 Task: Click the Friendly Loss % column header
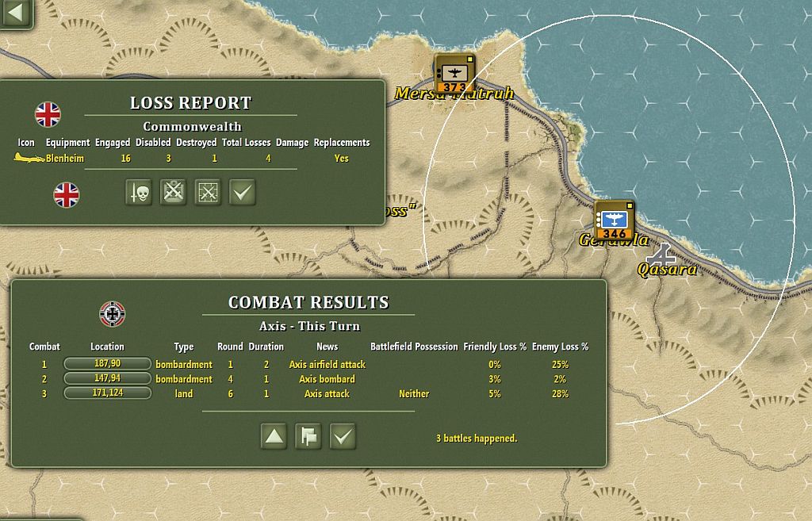pos(495,347)
